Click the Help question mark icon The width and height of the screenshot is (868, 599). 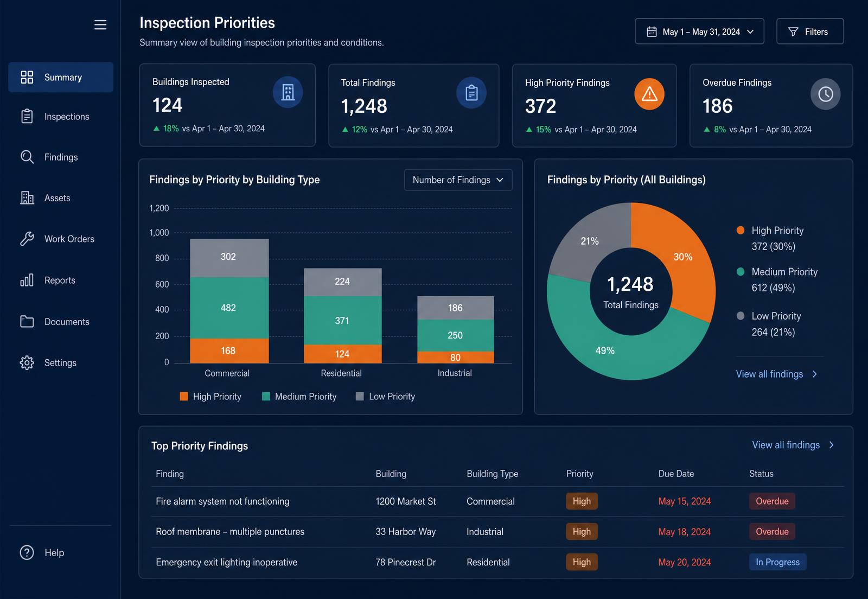pyautogui.click(x=27, y=552)
